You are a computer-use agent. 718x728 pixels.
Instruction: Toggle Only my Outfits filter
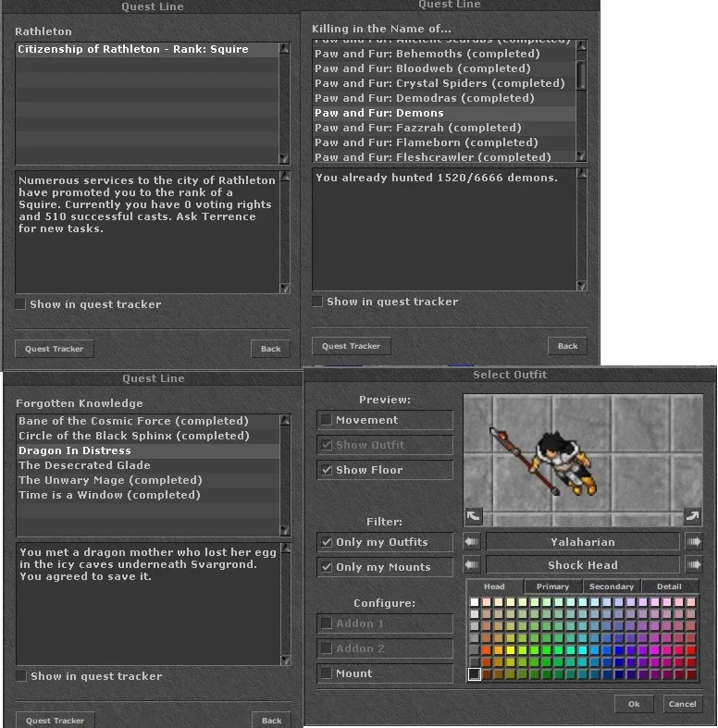(x=327, y=542)
